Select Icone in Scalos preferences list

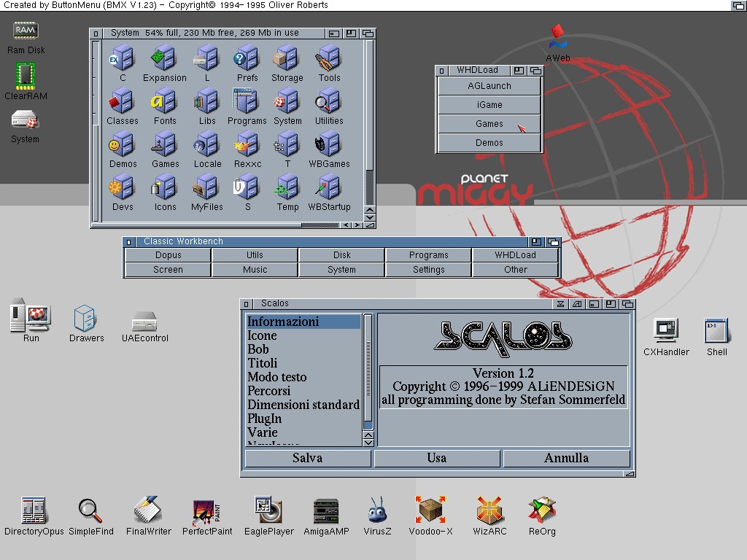tap(303, 335)
